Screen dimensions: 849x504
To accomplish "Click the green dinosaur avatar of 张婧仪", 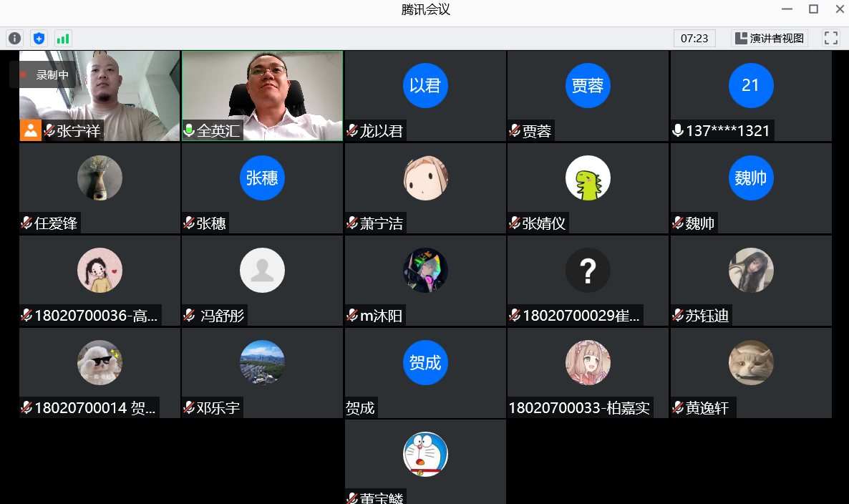I will tap(588, 178).
